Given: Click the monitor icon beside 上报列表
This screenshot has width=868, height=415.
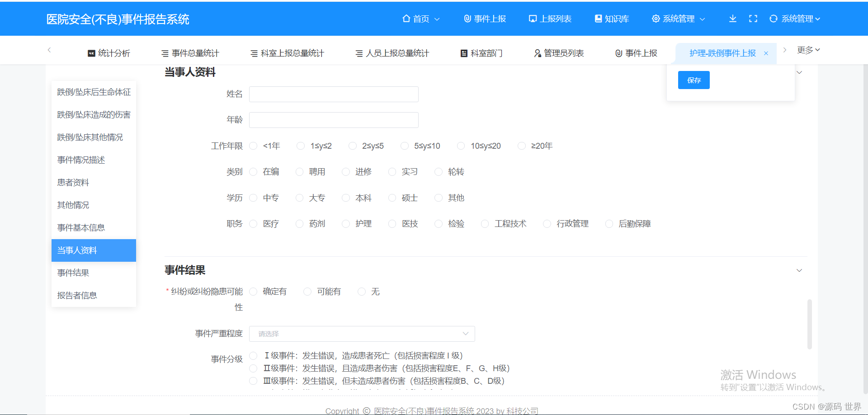Looking at the screenshot, I should click(533, 19).
